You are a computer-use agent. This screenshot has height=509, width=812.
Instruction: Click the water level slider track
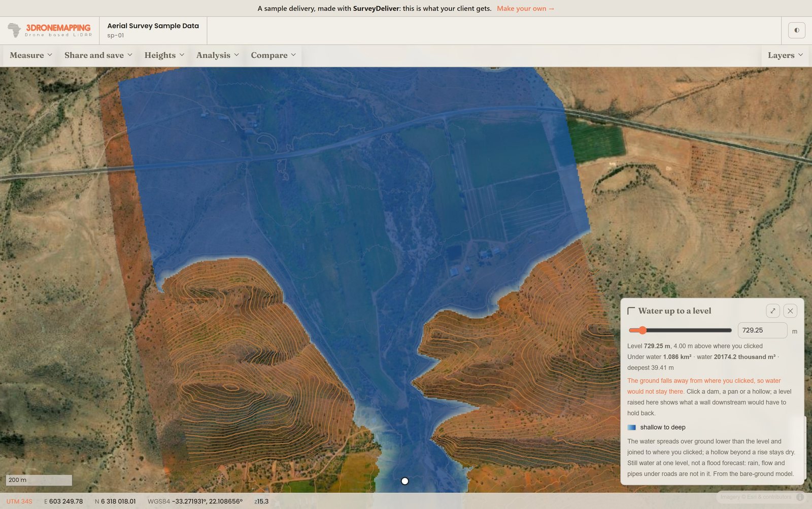[680, 330]
